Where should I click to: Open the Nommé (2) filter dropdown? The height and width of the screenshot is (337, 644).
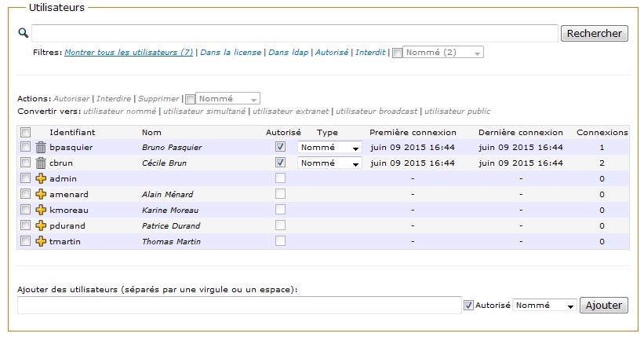443,53
